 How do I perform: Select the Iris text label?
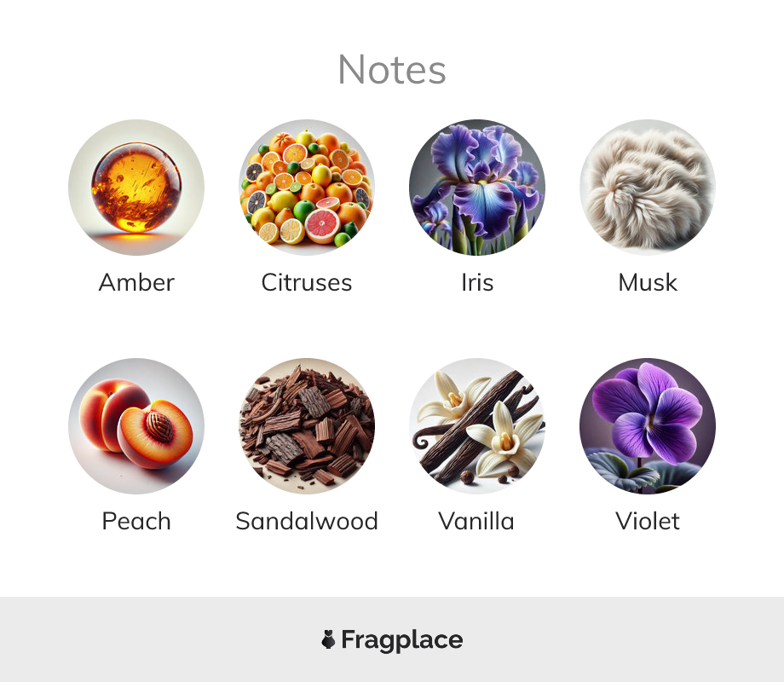coord(477,282)
